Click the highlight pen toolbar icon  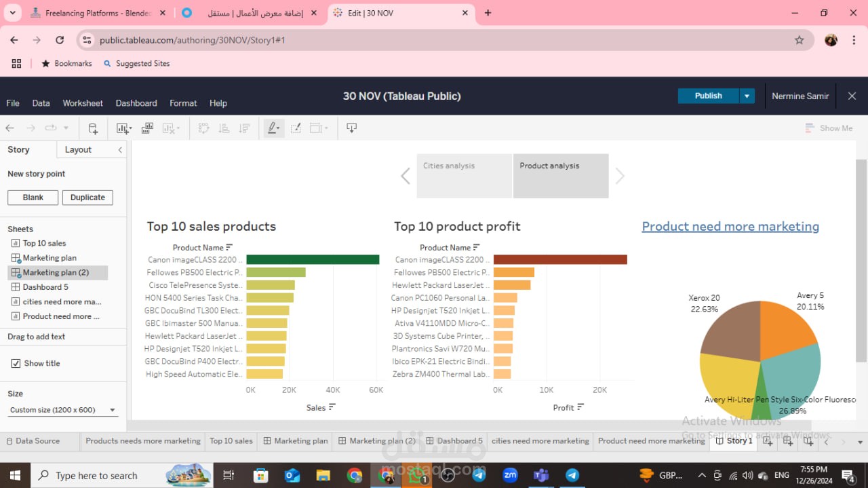coord(273,128)
